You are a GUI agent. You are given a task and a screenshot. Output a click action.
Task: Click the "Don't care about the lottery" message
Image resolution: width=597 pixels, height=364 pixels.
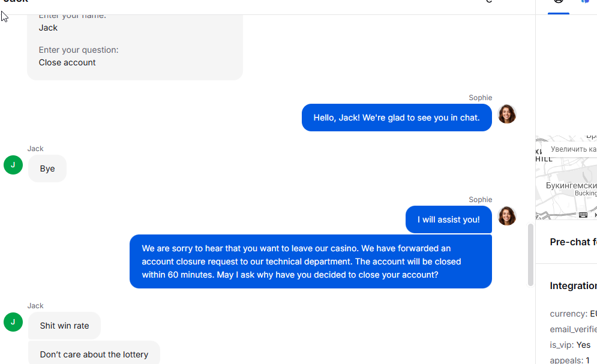[x=94, y=354]
